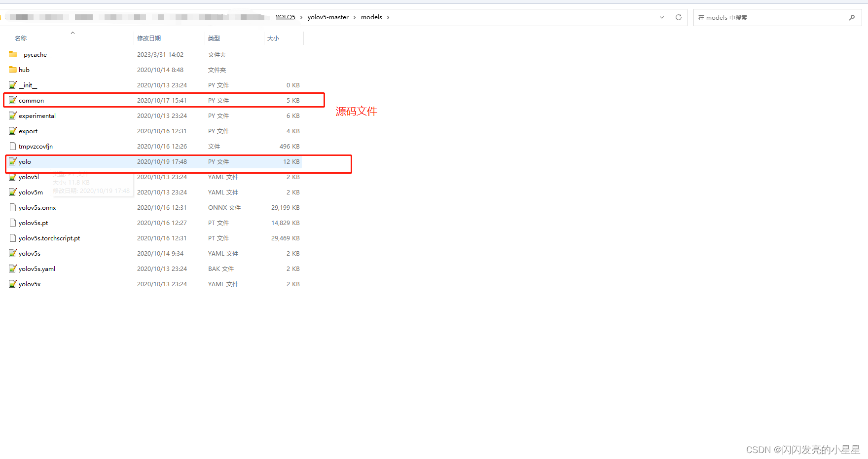Click the yolov5l YAML file icon
This screenshot has height=459, width=868.
click(13, 177)
